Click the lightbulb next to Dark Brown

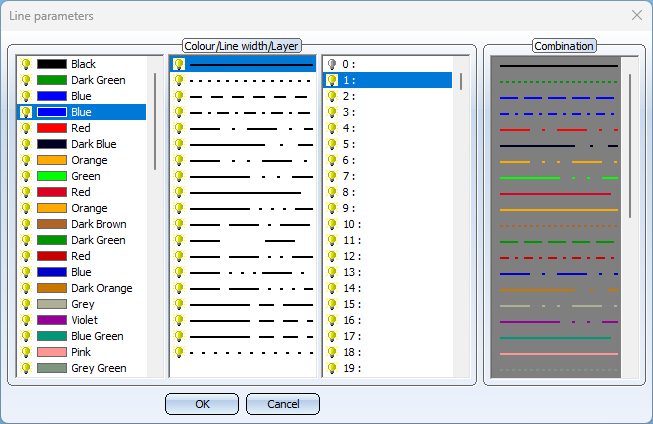click(26, 224)
